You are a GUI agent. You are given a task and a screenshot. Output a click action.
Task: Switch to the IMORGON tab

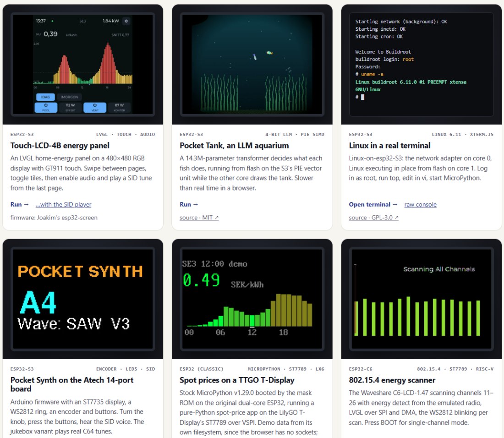[69, 97]
